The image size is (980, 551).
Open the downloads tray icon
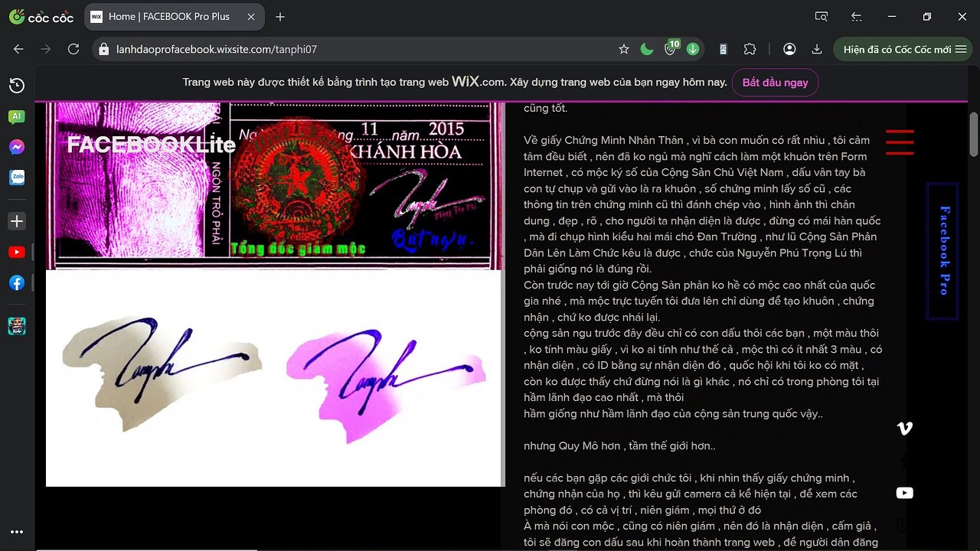point(817,49)
